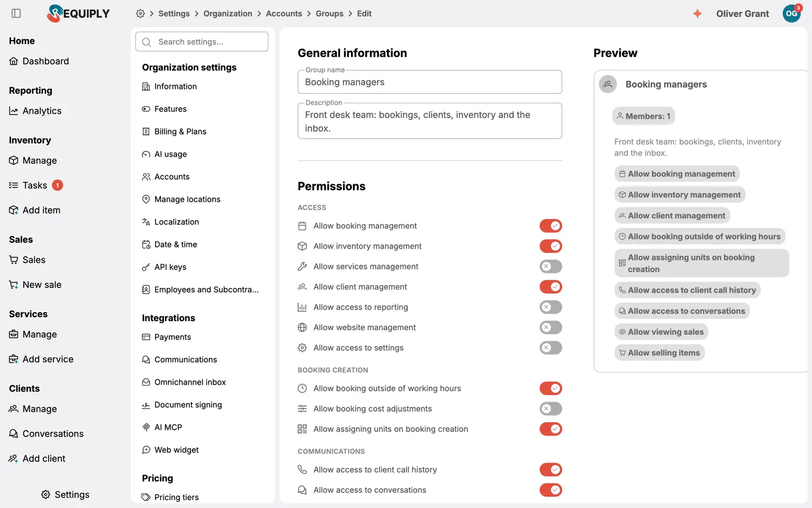Open Add service in the sidebar
Viewport: 812px width, 508px height.
tap(41, 359)
